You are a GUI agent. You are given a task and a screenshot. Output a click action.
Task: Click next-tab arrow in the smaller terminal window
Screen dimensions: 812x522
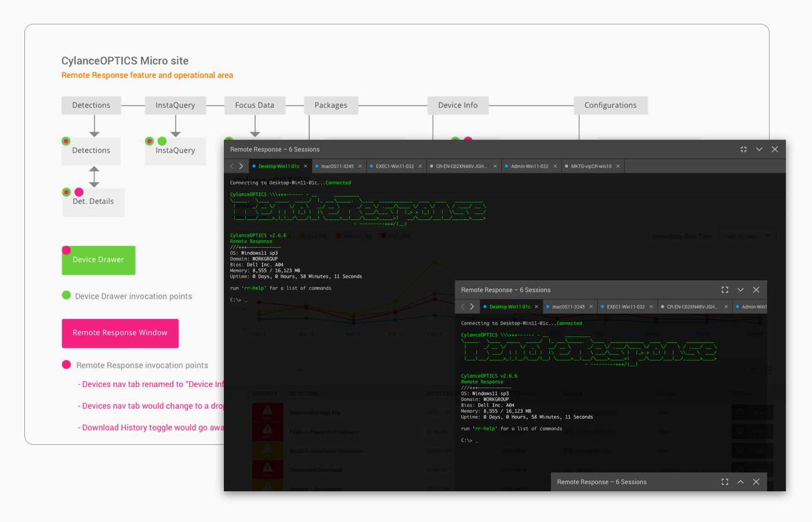coord(472,307)
